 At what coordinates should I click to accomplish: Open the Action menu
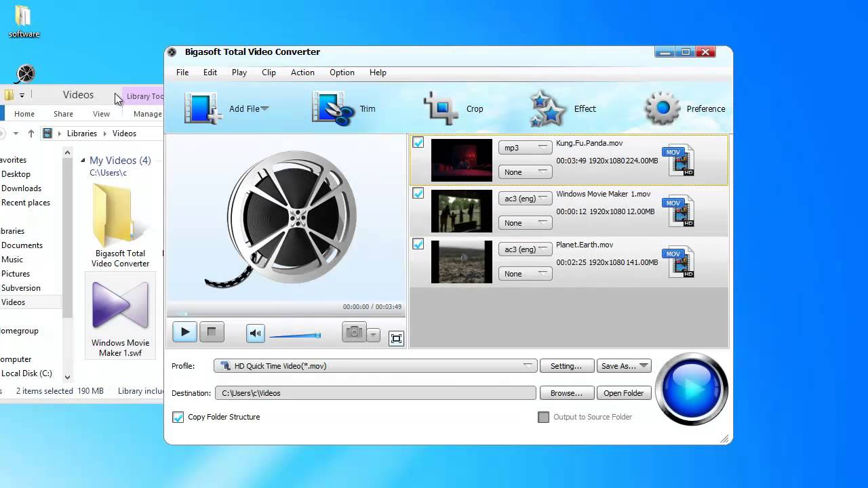tap(302, 73)
